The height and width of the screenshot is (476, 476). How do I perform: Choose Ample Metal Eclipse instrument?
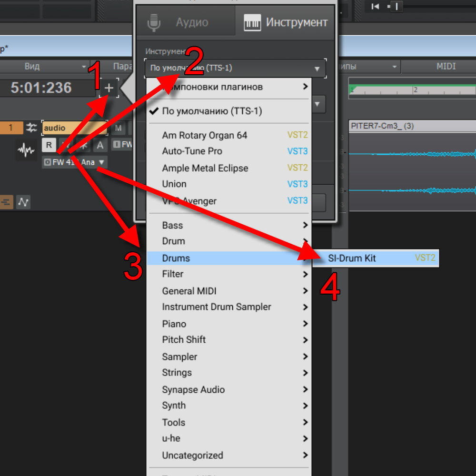[229, 168]
